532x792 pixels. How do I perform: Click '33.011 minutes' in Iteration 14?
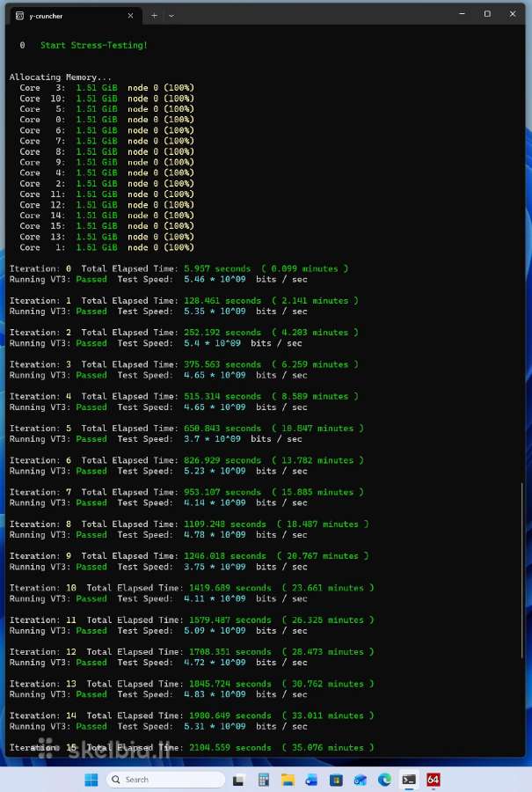coord(328,715)
